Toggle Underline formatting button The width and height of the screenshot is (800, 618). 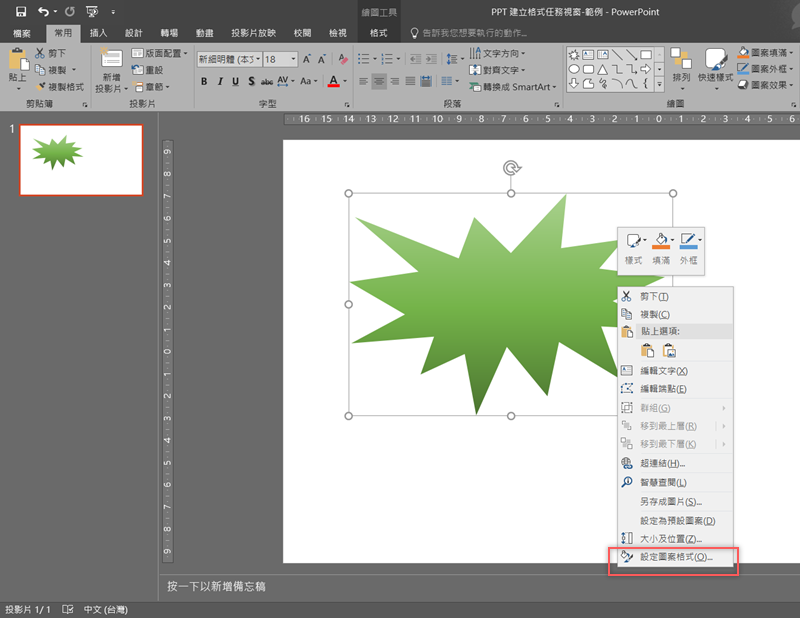click(235, 82)
